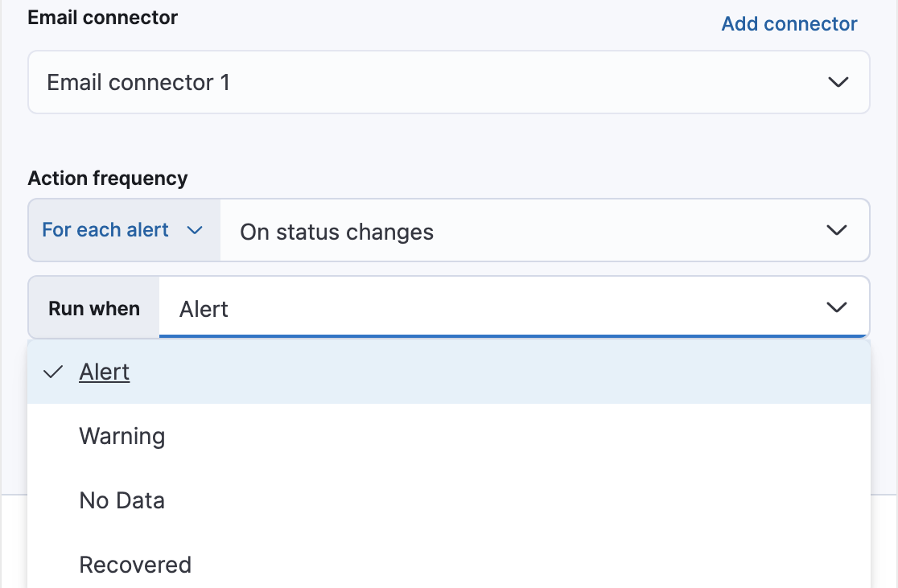Image resolution: width=898 pixels, height=588 pixels.
Task: Click the chevron on For each alert
Action: (194, 230)
